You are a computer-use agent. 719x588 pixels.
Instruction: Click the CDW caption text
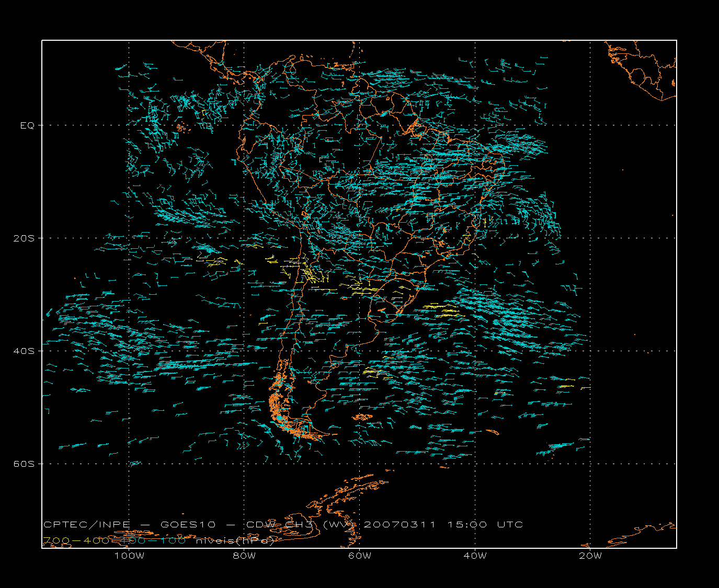pyautogui.click(x=262, y=524)
